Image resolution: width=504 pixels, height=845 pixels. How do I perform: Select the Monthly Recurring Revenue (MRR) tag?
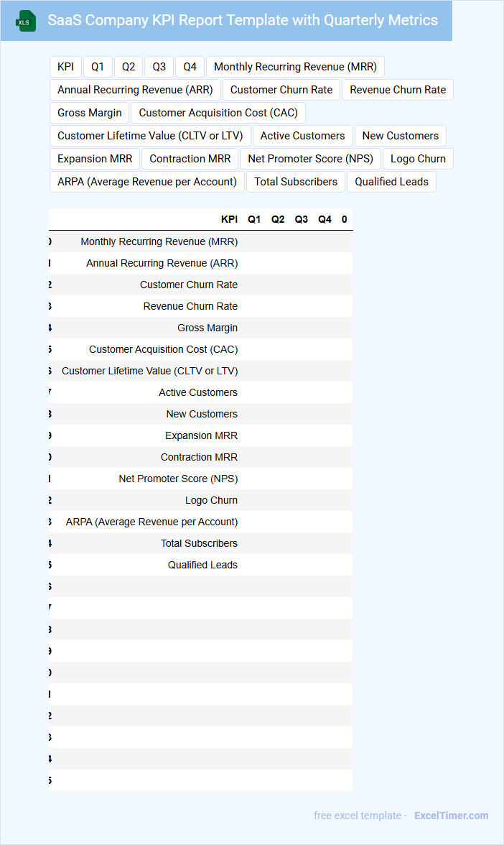click(295, 67)
